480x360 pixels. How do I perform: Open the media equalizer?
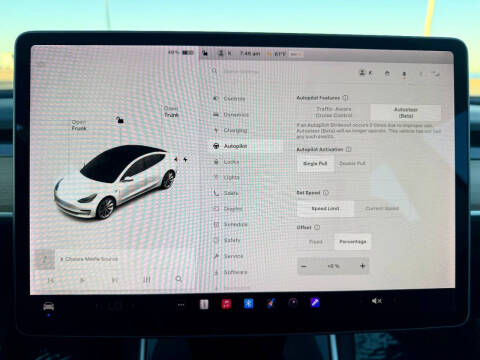(147, 279)
